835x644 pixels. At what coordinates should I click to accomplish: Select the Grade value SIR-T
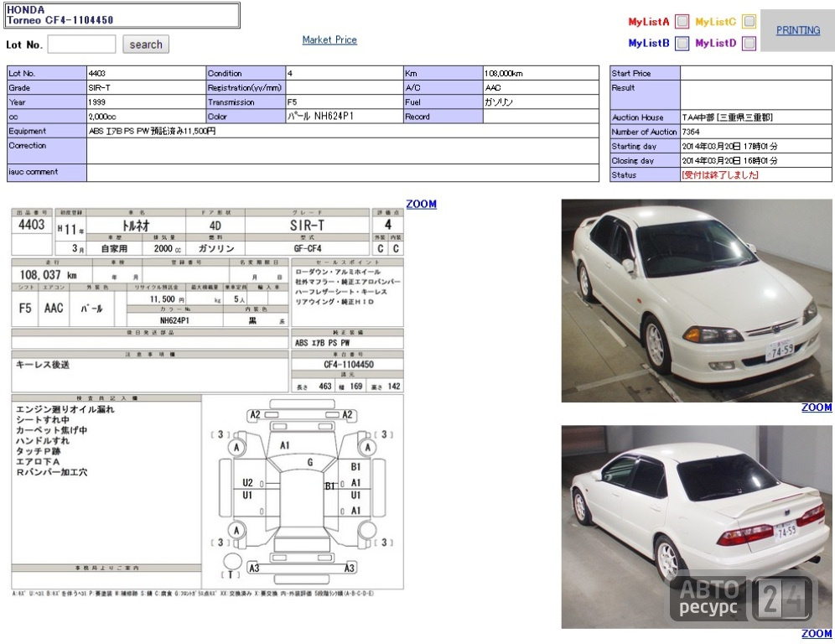(x=99, y=88)
